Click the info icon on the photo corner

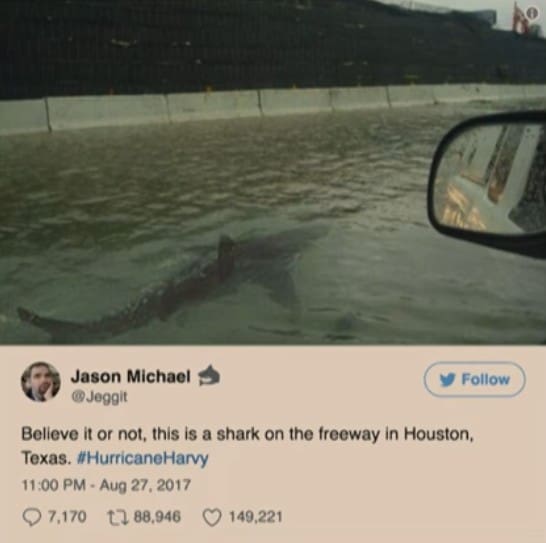click(x=531, y=13)
